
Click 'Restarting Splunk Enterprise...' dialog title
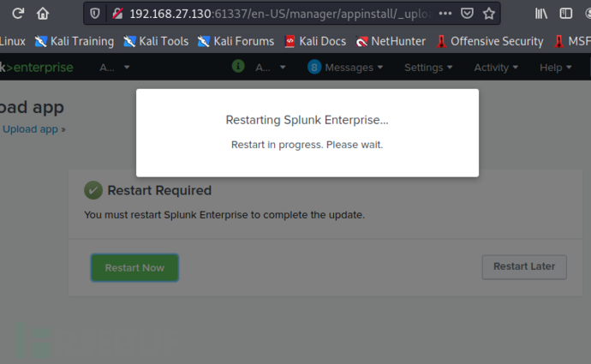point(307,120)
